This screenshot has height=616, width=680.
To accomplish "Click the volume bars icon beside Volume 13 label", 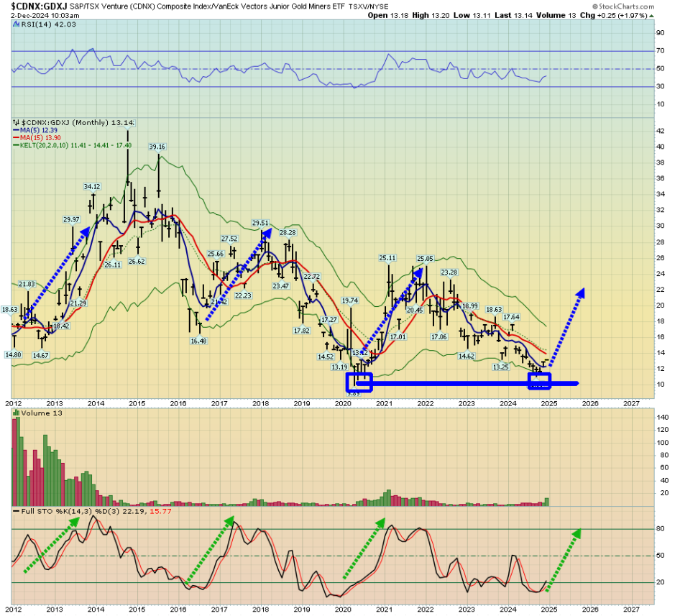I will [16, 413].
